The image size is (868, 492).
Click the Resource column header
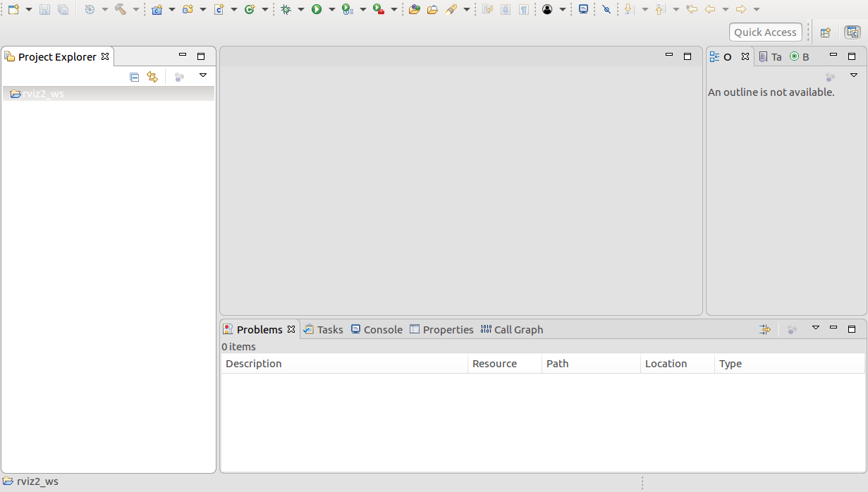(503, 364)
